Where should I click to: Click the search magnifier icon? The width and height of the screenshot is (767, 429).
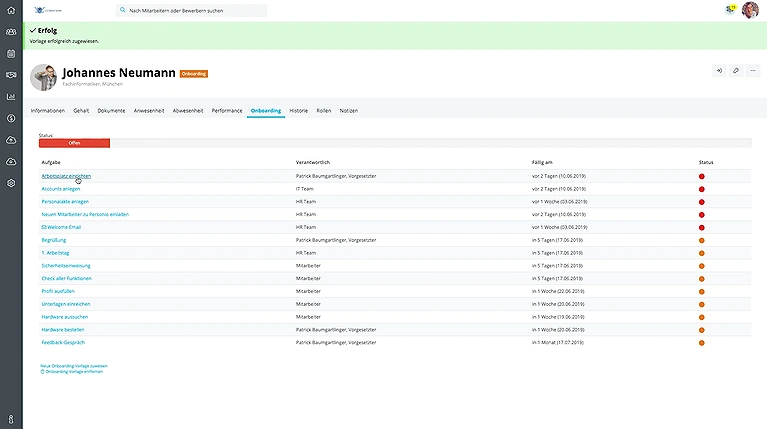(x=123, y=10)
